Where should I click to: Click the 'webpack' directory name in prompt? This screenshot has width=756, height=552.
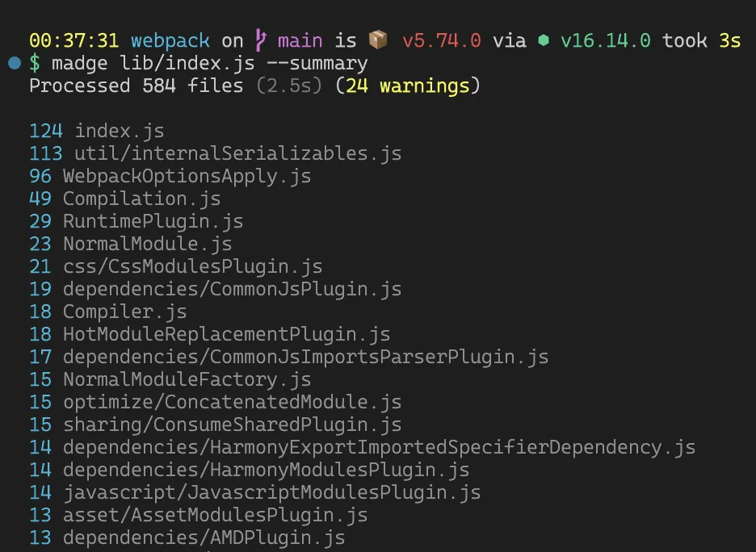[170, 41]
